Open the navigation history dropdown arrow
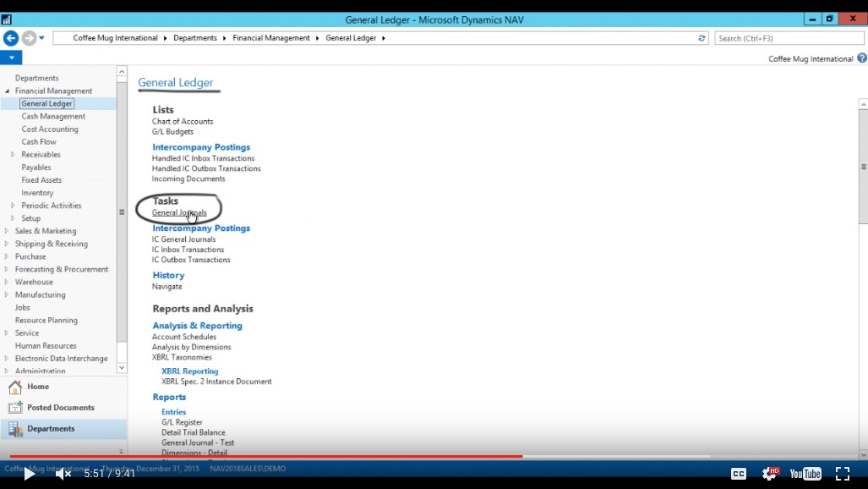Image resolution: width=868 pixels, height=489 pixels. tap(41, 38)
